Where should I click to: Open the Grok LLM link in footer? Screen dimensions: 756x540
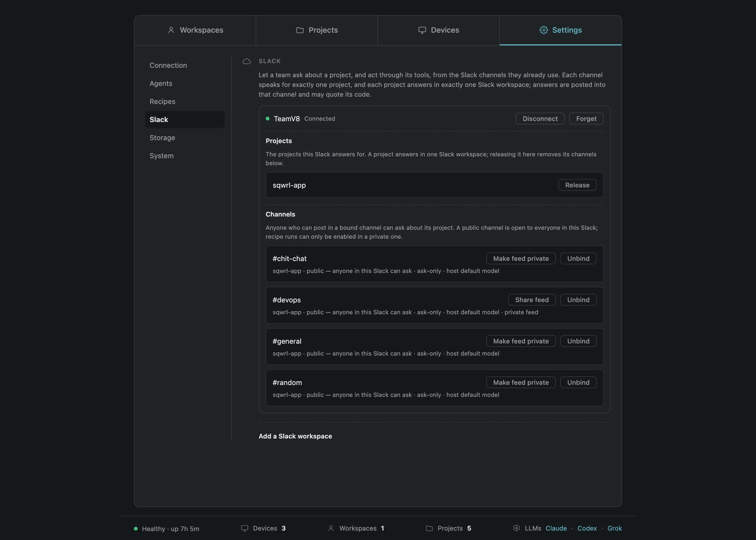(x=614, y=528)
